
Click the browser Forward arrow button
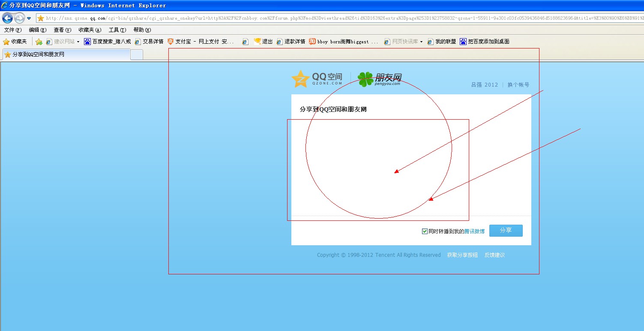click(x=19, y=18)
